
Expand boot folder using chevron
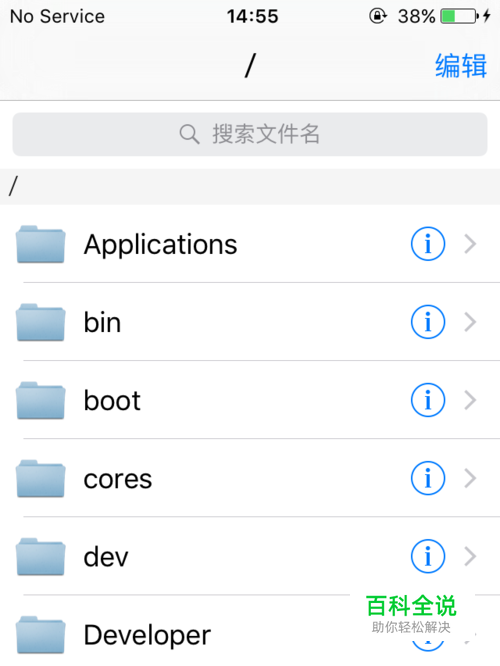pos(470,400)
